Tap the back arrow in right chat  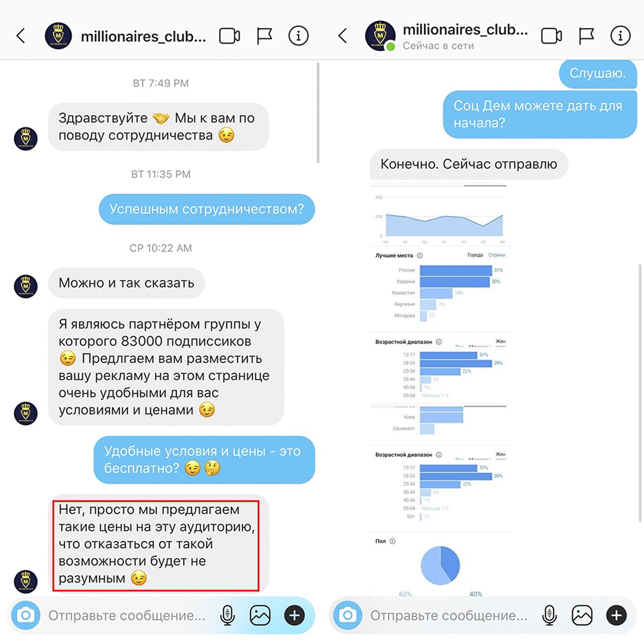(343, 36)
